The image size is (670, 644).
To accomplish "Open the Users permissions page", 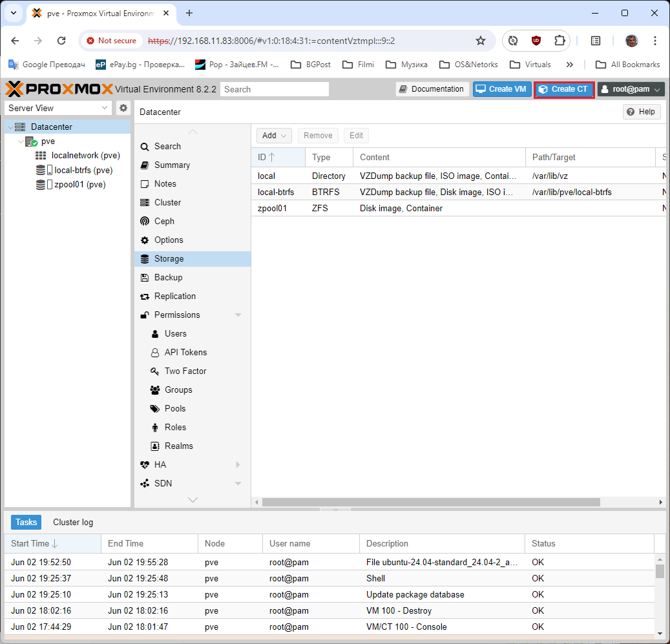I will click(193, 333).
